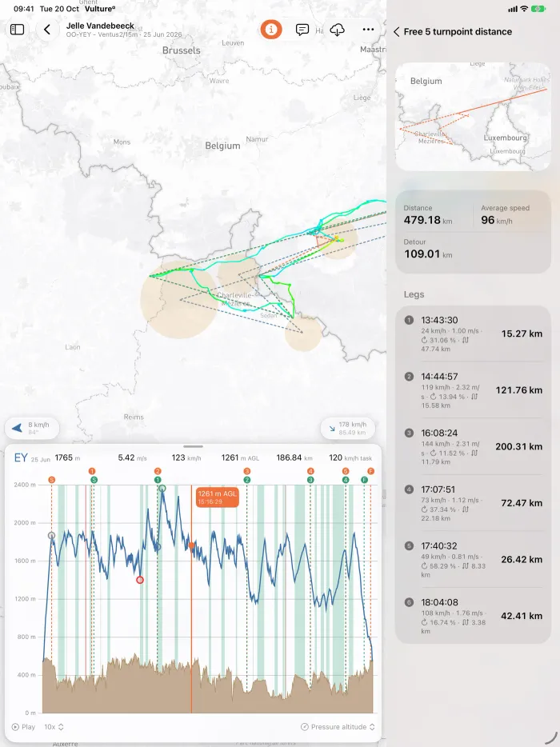This screenshot has height=747, width=560.
Task: Click the 120 km/h task speed readout
Action: [x=350, y=457]
